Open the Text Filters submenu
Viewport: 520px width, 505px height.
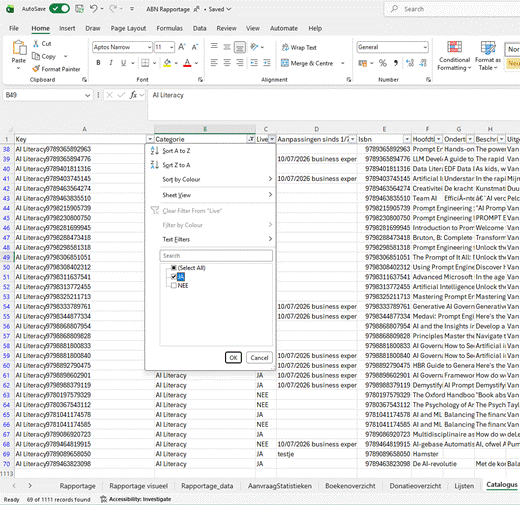tap(211, 239)
